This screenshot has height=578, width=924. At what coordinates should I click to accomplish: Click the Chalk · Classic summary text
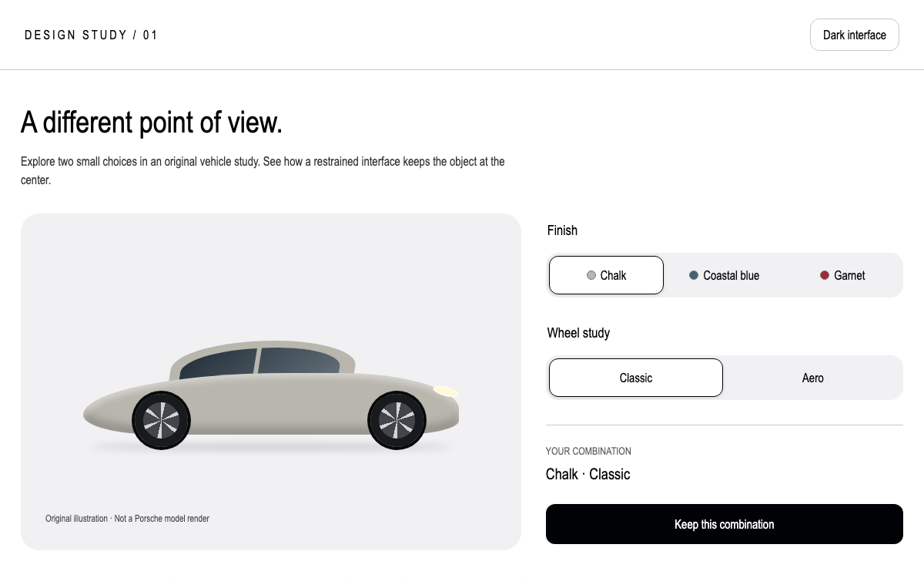[588, 474]
